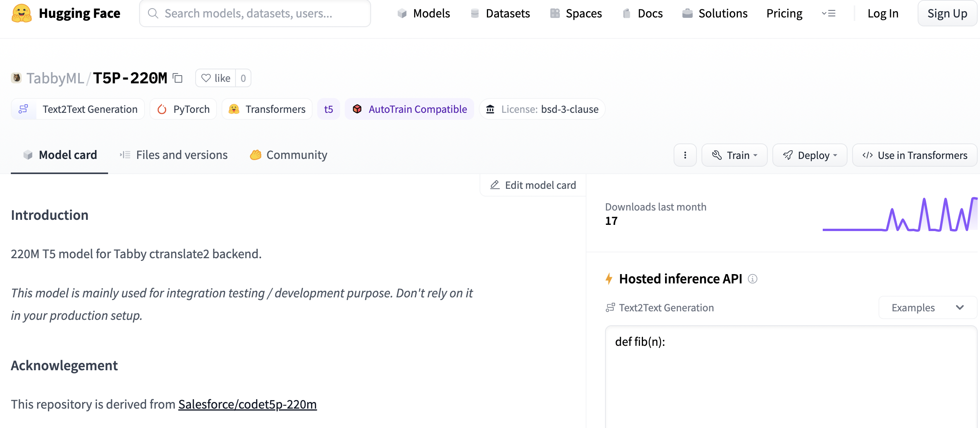Click the AutoTrain Compatible tag
Screen dimensions: 980x428
(x=409, y=109)
